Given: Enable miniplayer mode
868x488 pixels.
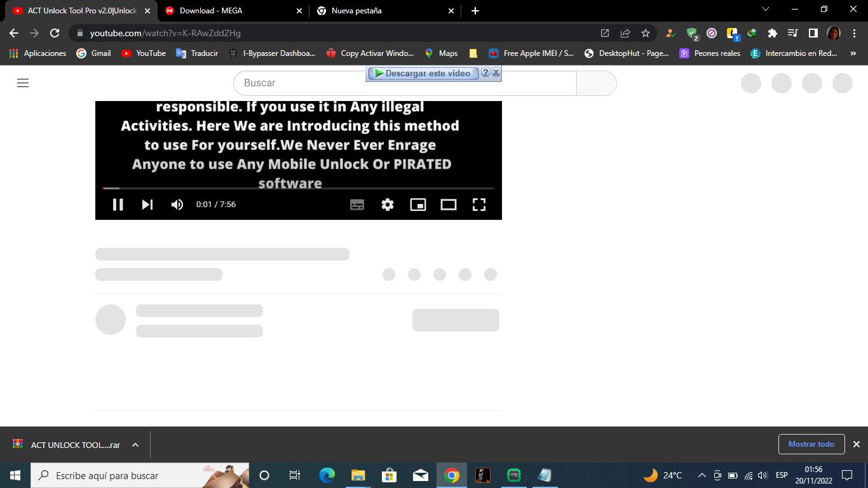Looking at the screenshot, I should 418,205.
